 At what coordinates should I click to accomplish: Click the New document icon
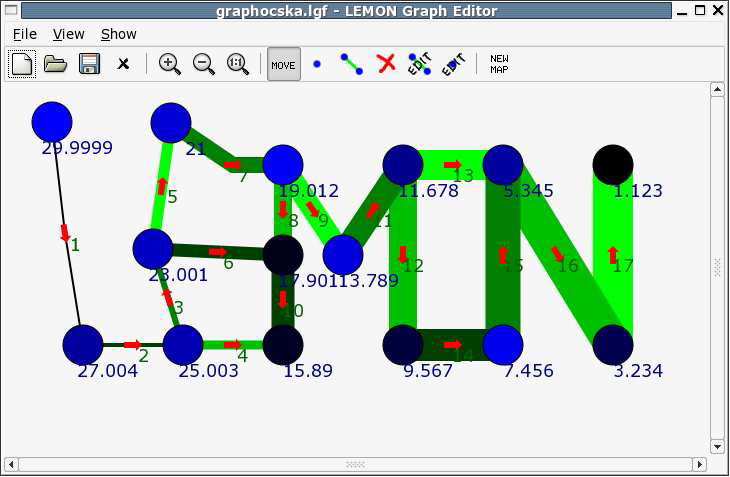click(x=22, y=64)
